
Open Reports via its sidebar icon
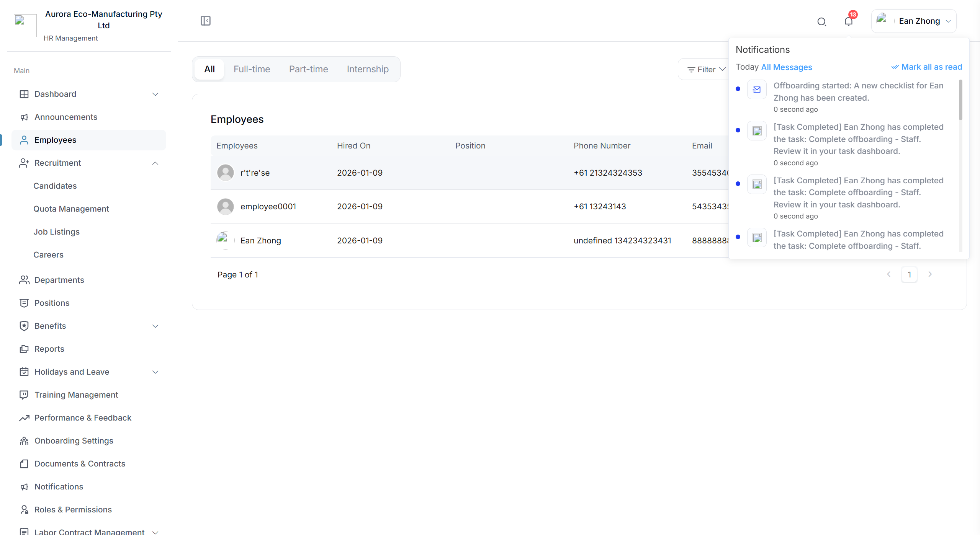24,349
